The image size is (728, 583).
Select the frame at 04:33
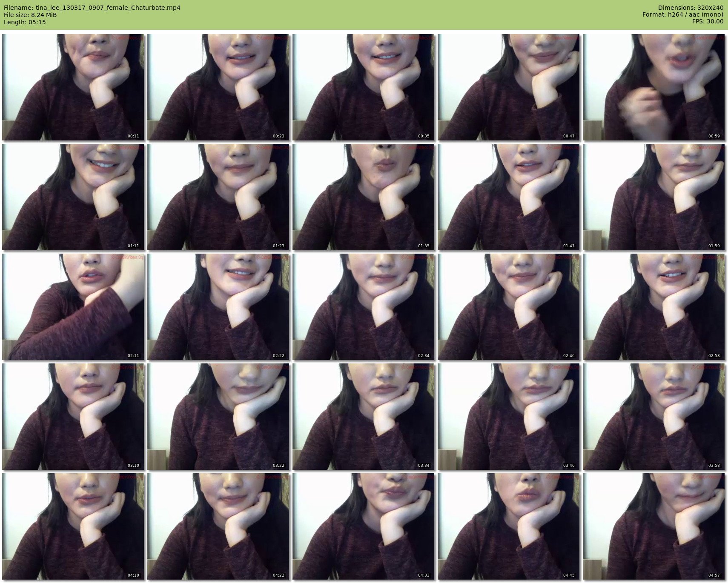pyautogui.click(x=364, y=526)
